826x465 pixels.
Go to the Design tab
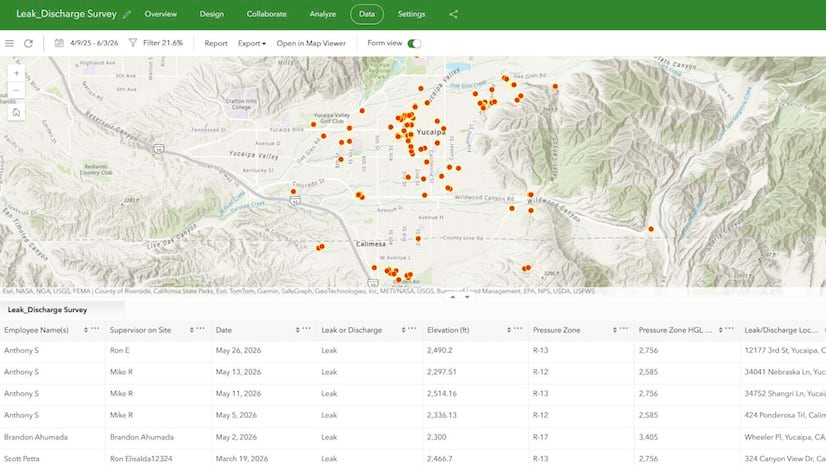[212, 14]
